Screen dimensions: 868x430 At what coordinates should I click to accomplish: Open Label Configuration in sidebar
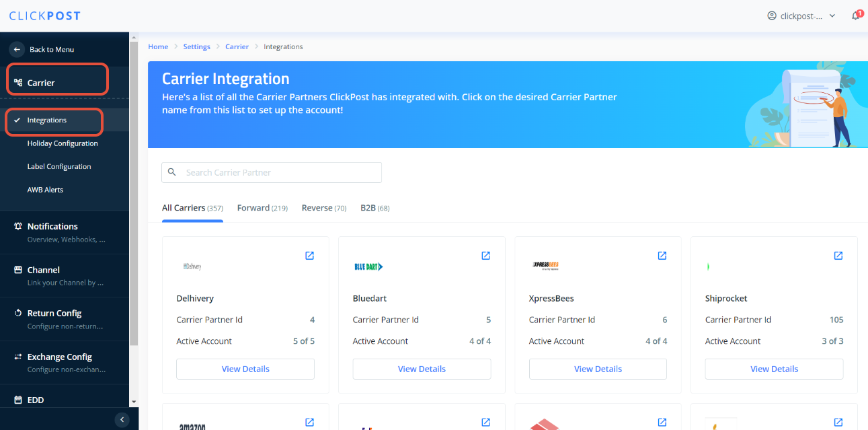[59, 166]
